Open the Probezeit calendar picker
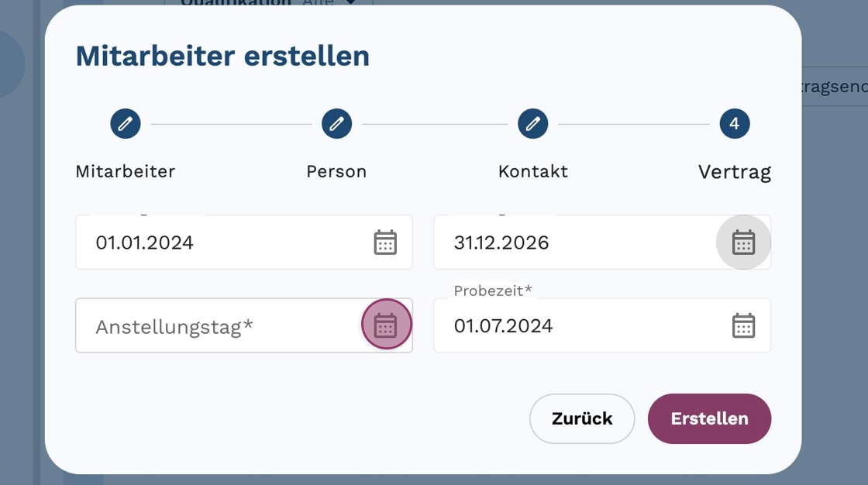This screenshot has width=868, height=485. (x=743, y=325)
